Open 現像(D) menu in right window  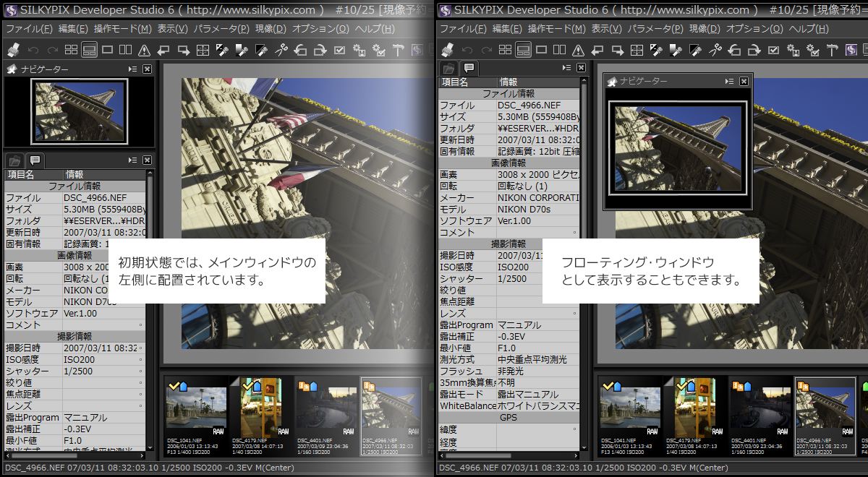click(705, 29)
